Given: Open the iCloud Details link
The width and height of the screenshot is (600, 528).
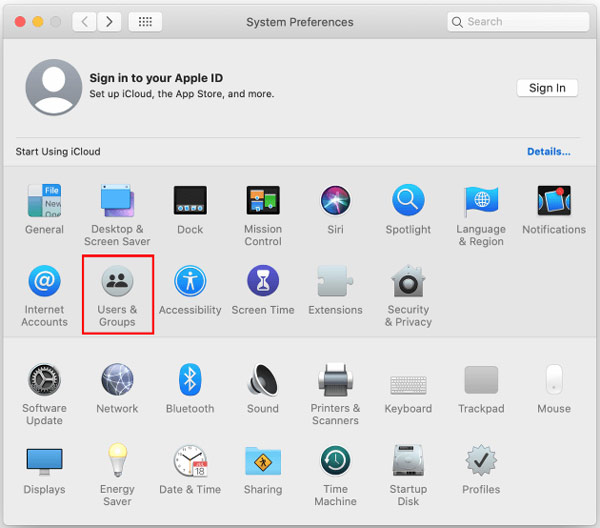Looking at the screenshot, I should (x=549, y=152).
